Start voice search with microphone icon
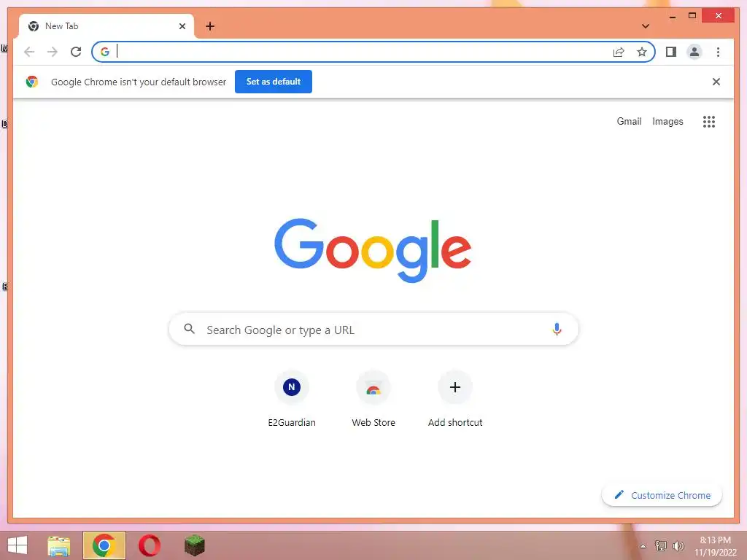 tap(557, 329)
